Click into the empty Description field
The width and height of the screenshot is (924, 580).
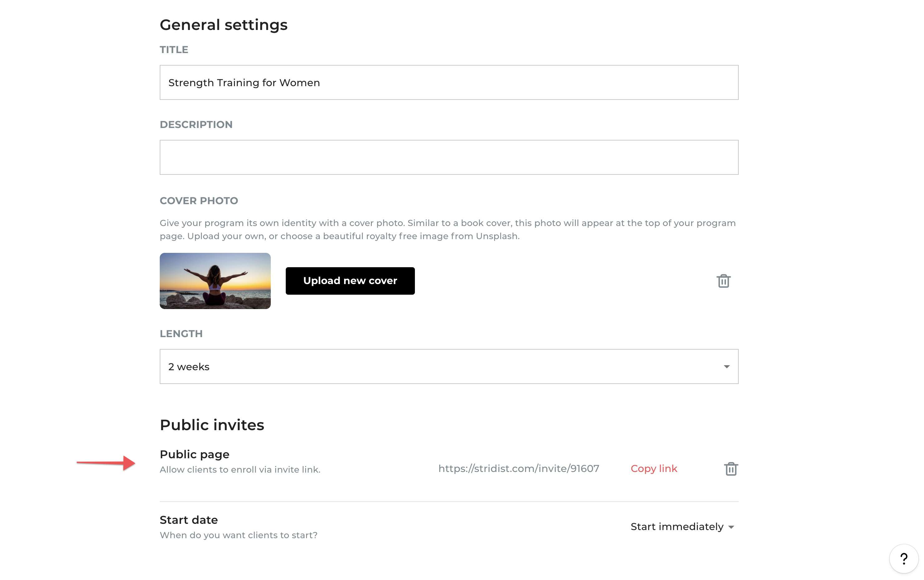click(449, 157)
